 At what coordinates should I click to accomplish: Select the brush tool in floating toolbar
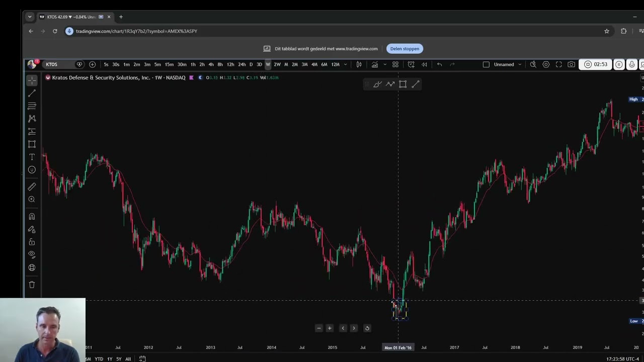tap(377, 84)
